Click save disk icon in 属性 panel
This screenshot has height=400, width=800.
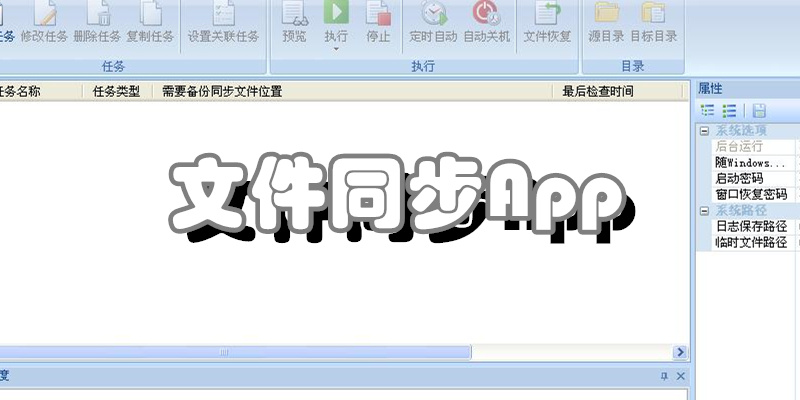(759, 110)
